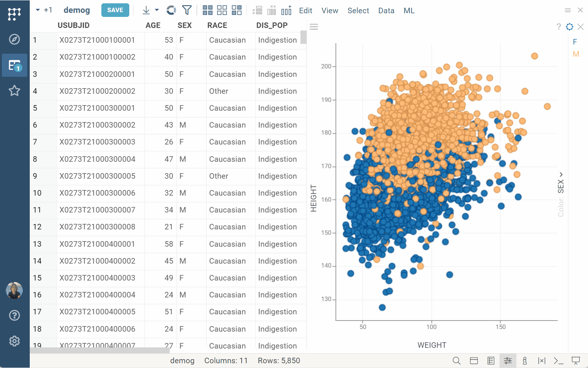Open the ML menu
The height and width of the screenshot is (368, 588).
tap(409, 11)
